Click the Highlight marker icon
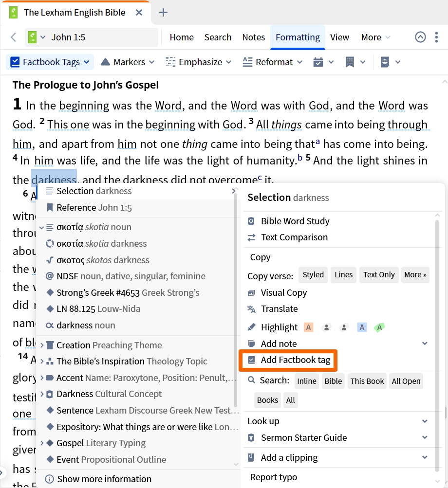 click(251, 327)
